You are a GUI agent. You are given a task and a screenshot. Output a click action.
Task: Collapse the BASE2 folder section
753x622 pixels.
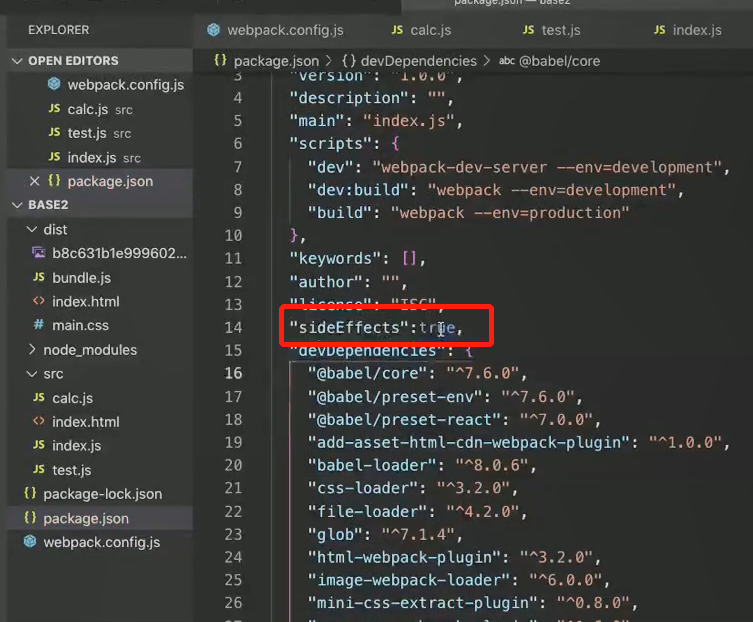click(17, 205)
